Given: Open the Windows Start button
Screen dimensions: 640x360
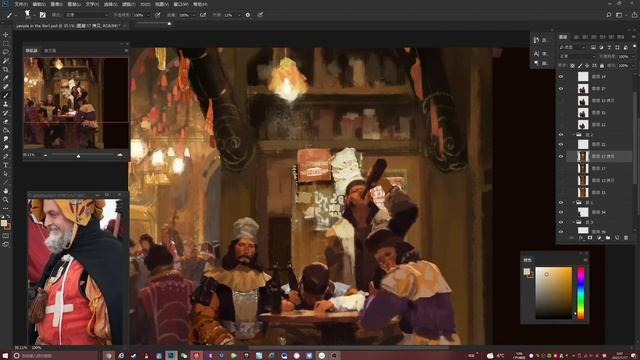Looking at the screenshot, I should (5, 356).
